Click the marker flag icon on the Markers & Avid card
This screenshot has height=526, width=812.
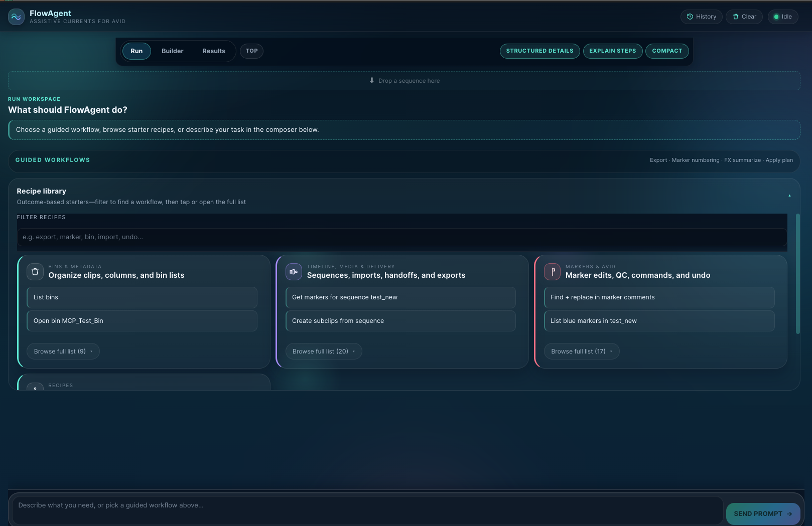pyautogui.click(x=553, y=272)
